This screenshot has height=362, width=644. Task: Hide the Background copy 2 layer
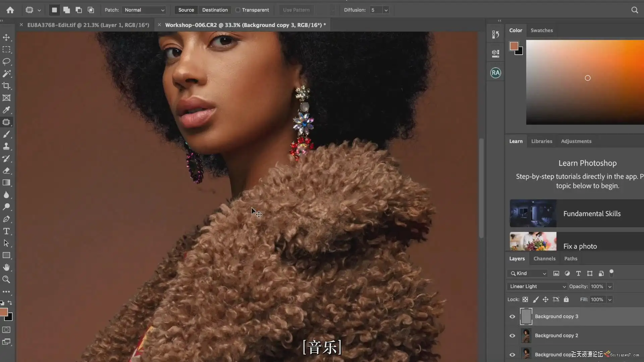click(512, 336)
